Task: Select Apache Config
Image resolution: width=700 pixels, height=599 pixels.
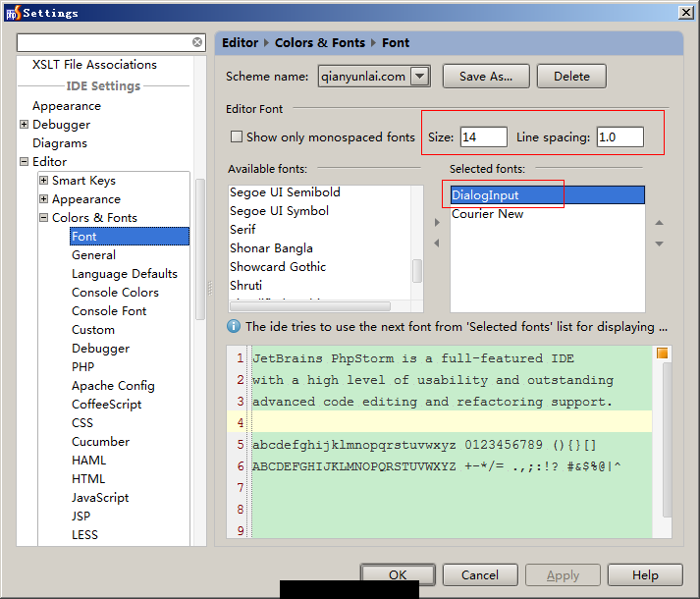Action: pos(113,386)
